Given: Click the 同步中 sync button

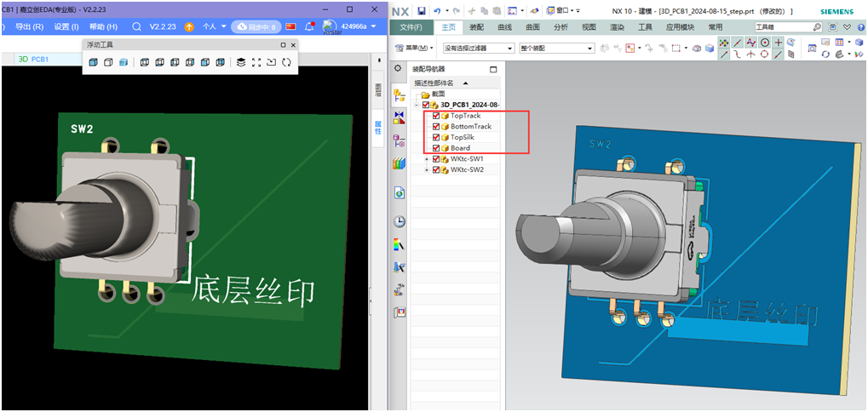Looking at the screenshot, I should pos(256,26).
